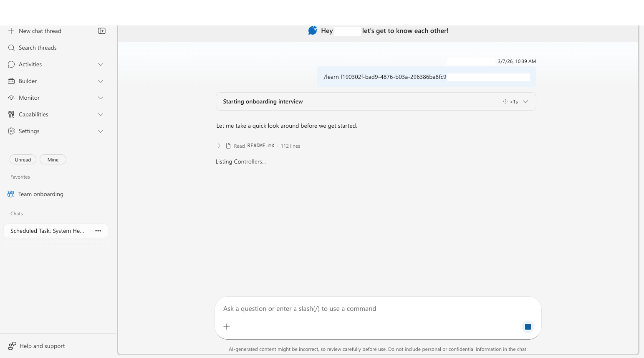The width and height of the screenshot is (644, 358).
Task: Start a New chat thread
Action: 40,31
